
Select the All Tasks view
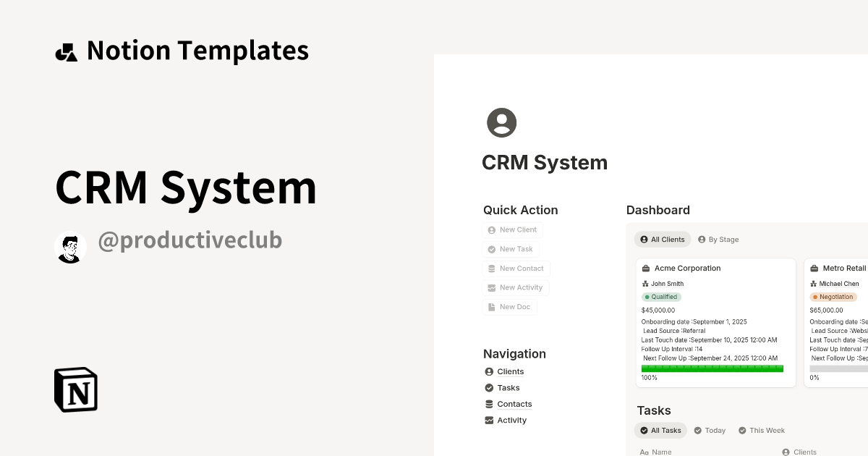660,430
